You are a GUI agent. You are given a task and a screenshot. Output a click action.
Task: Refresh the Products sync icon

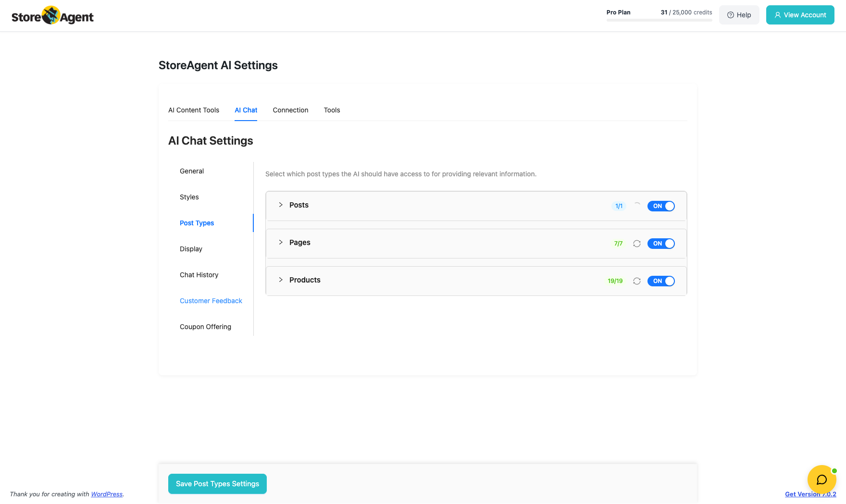click(x=637, y=281)
